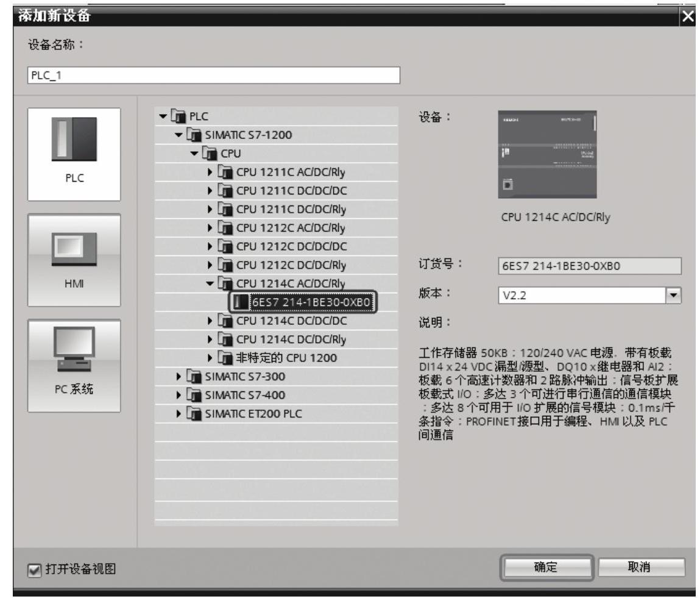
Task: Close the 添加新设备 dialog
Action: point(688,16)
